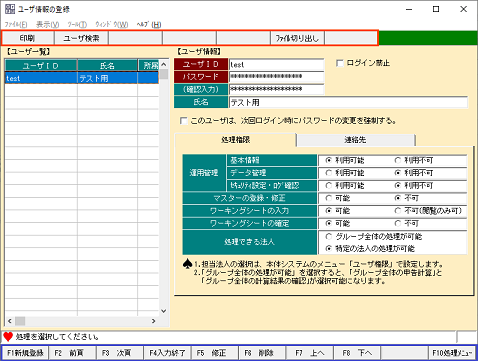The height and width of the screenshot is (361, 478).
Task: Click the 氏名 input field
Action: 348,102
